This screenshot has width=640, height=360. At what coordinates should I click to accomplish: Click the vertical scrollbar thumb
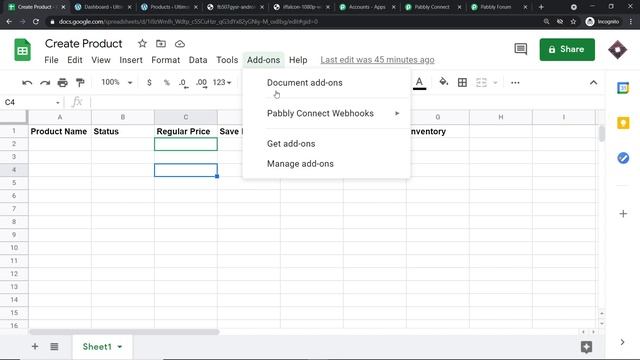tap(602, 133)
